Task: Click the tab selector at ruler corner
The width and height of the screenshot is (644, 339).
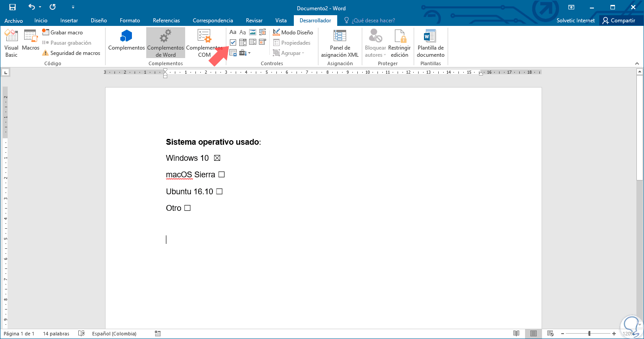Action: point(6,72)
